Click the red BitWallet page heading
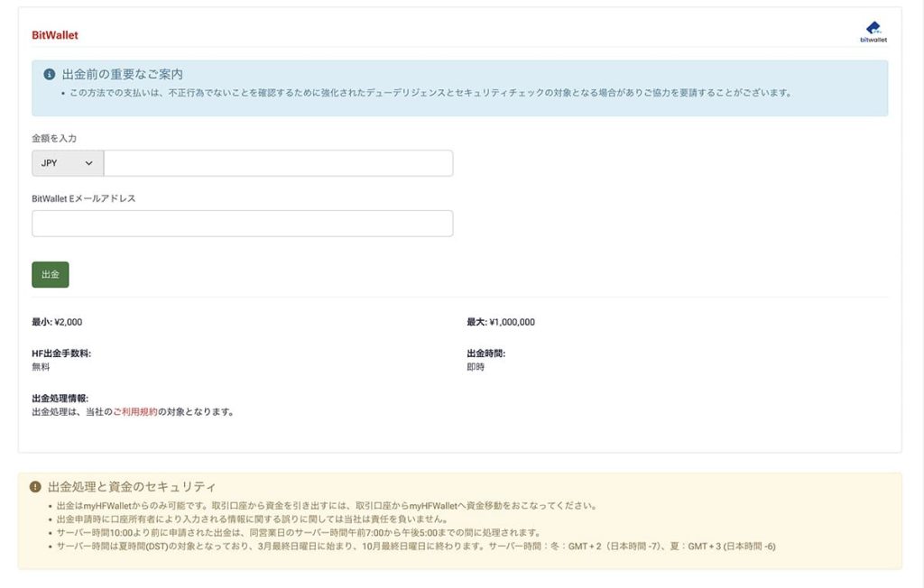 tap(53, 34)
